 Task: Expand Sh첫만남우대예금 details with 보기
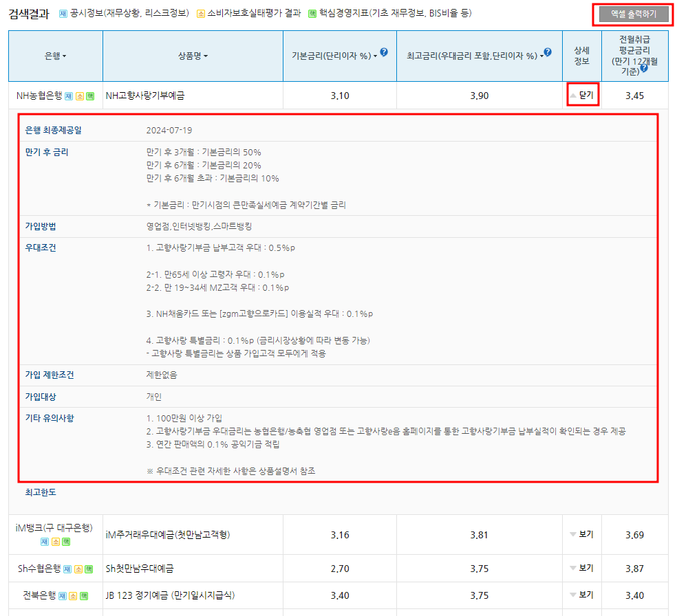tap(582, 569)
